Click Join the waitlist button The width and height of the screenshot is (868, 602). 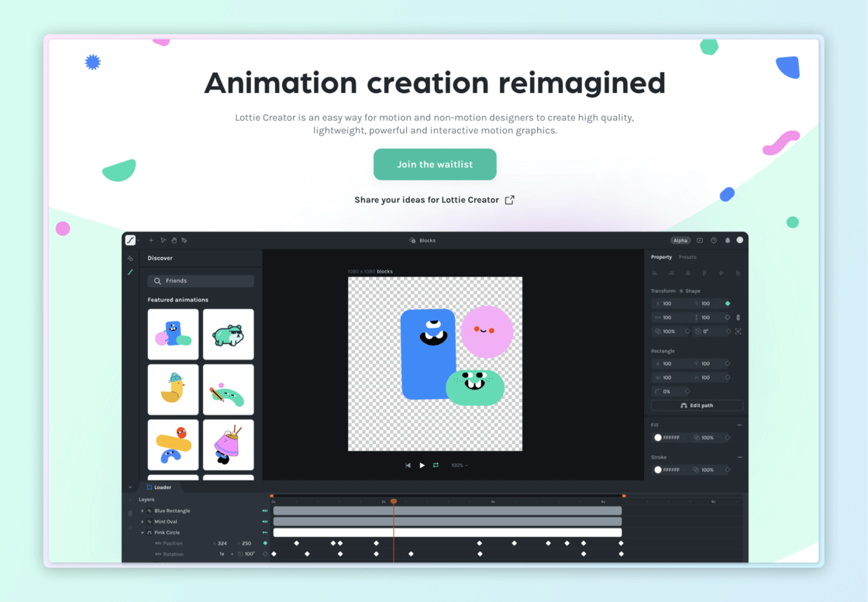435,164
